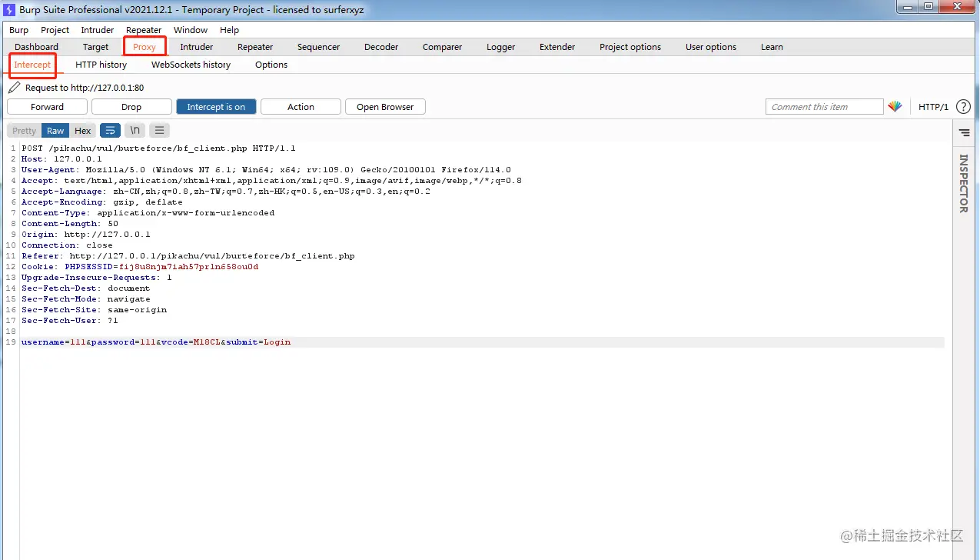Click the Sec-Fetch-Mode: navigate header
The height and width of the screenshot is (560, 980).
click(86, 299)
